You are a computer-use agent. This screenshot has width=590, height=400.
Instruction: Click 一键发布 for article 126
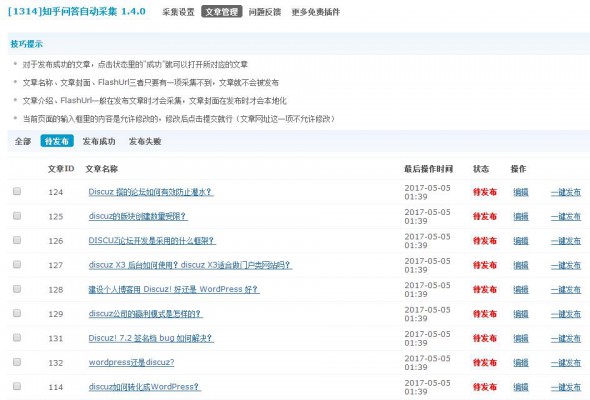(566, 241)
